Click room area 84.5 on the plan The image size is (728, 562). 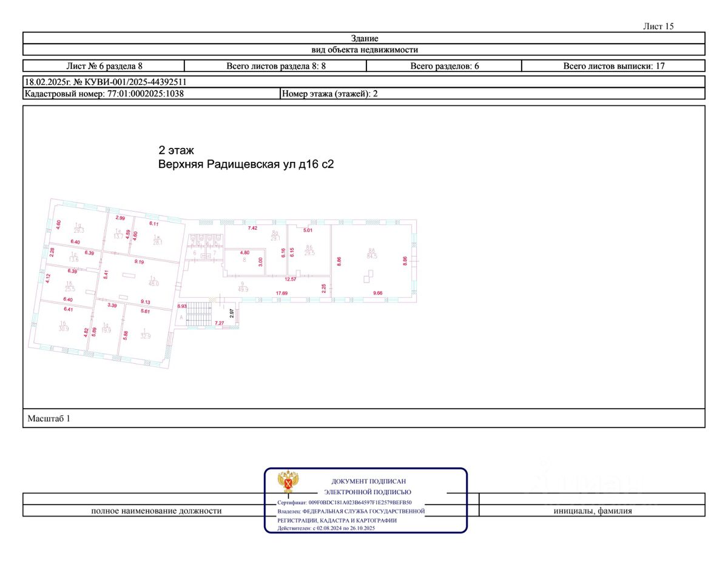coord(372,256)
